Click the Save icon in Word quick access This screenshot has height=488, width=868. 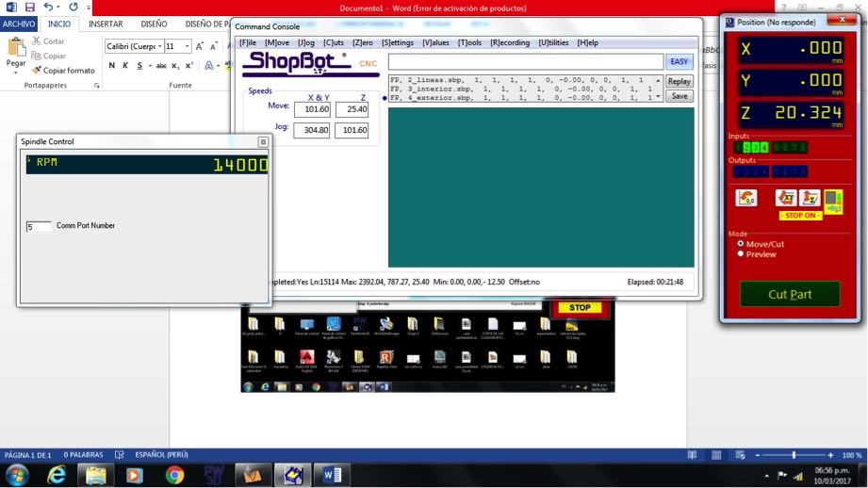[30, 8]
